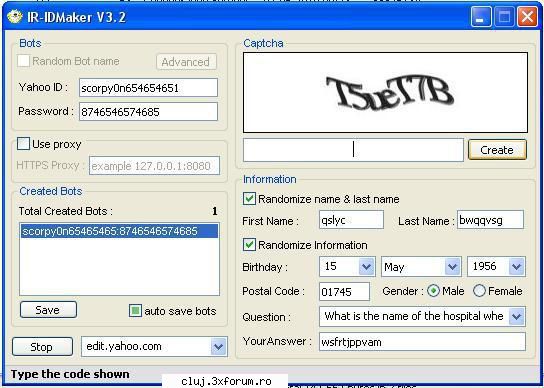Focus the Password input field

148,112
